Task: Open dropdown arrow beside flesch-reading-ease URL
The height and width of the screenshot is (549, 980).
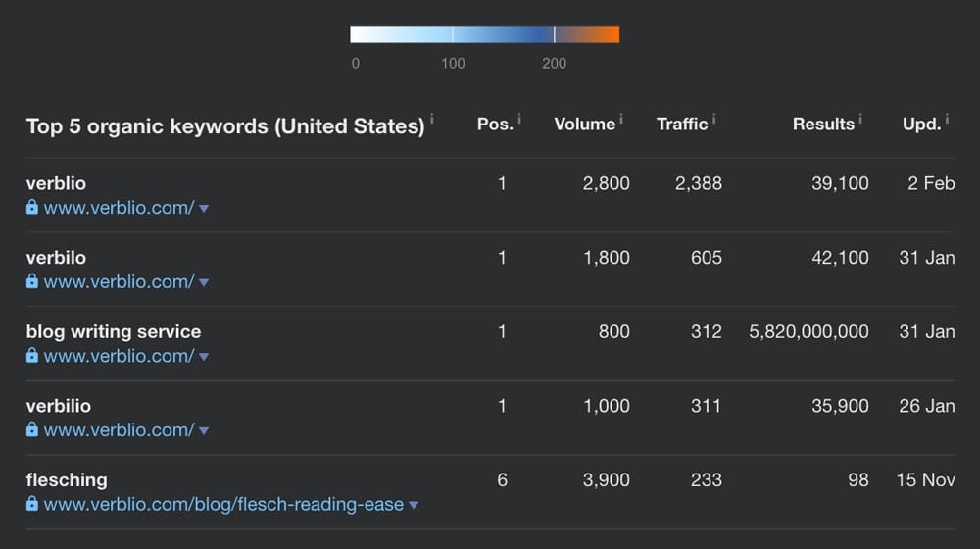Action: pyautogui.click(x=414, y=505)
